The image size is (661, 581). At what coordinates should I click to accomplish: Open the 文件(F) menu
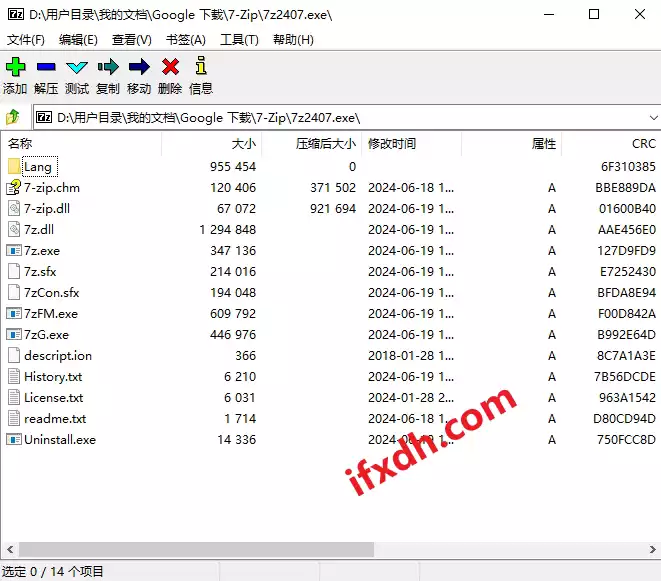26,40
